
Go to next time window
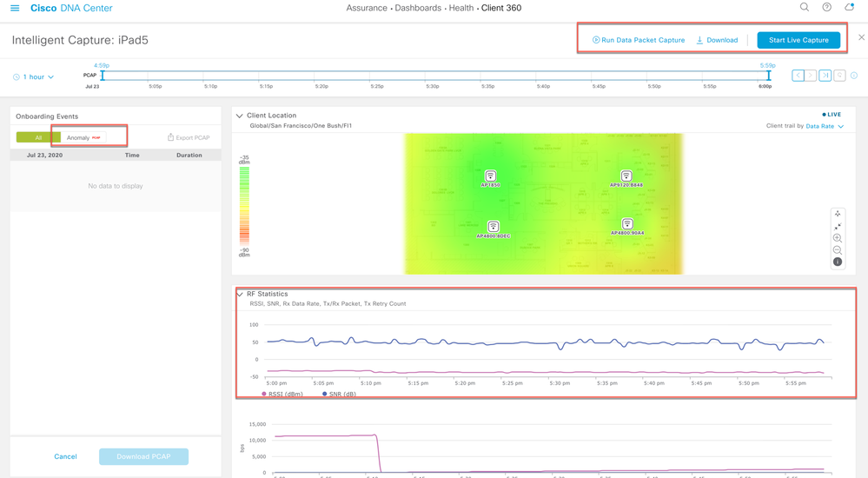[811, 76]
